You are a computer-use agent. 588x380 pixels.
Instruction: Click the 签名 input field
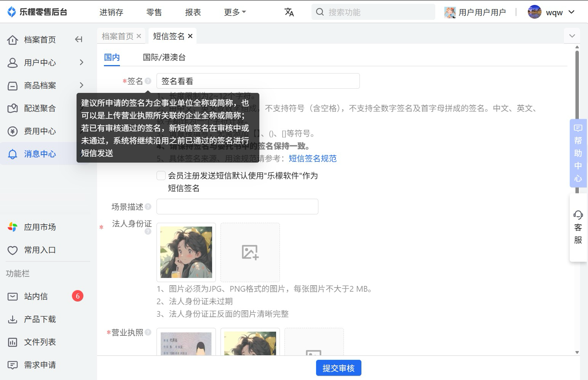(258, 81)
